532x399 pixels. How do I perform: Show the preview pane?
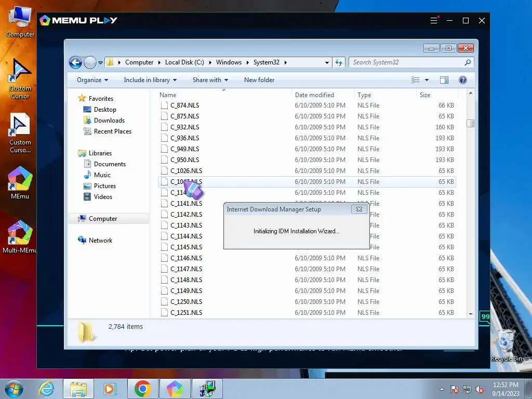pos(444,80)
